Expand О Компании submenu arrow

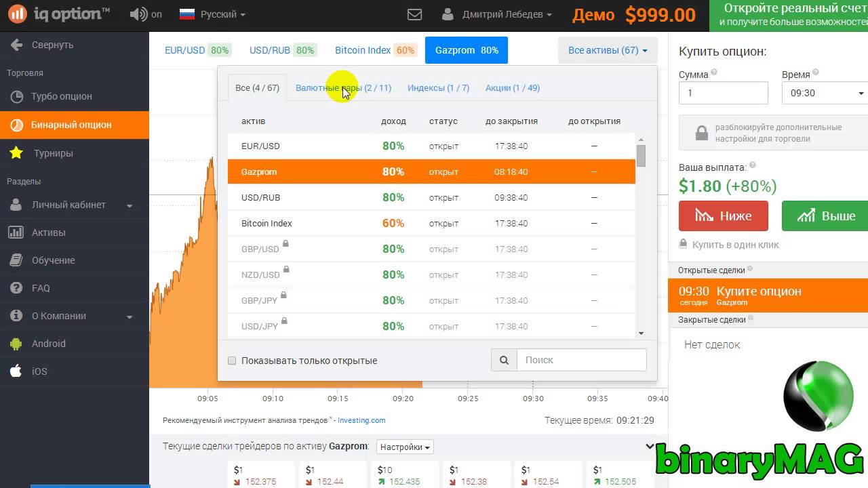point(130,317)
